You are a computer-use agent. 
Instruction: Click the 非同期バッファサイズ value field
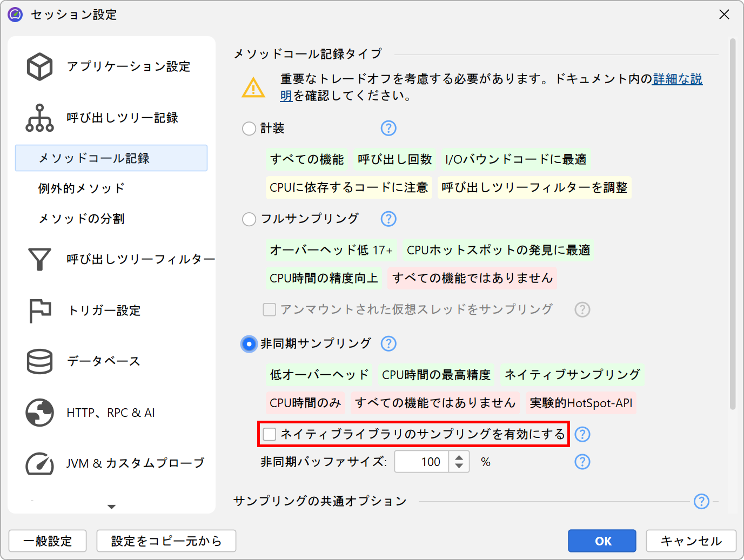coord(422,462)
